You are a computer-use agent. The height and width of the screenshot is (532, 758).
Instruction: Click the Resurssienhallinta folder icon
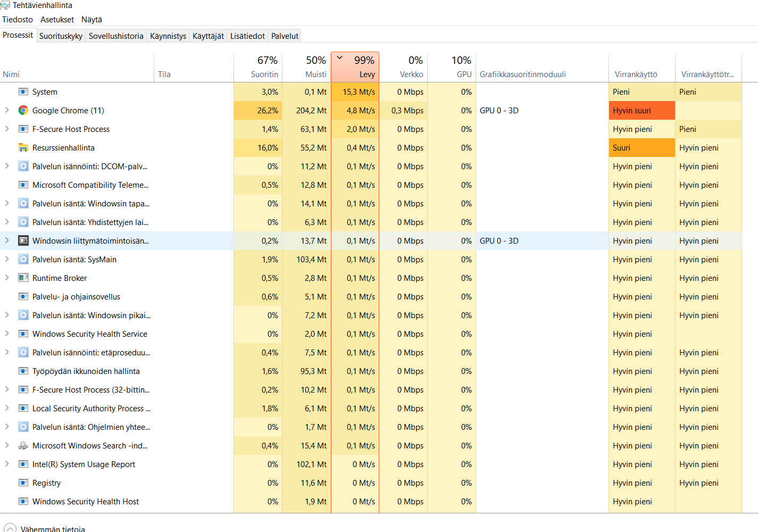[x=23, y=148]
